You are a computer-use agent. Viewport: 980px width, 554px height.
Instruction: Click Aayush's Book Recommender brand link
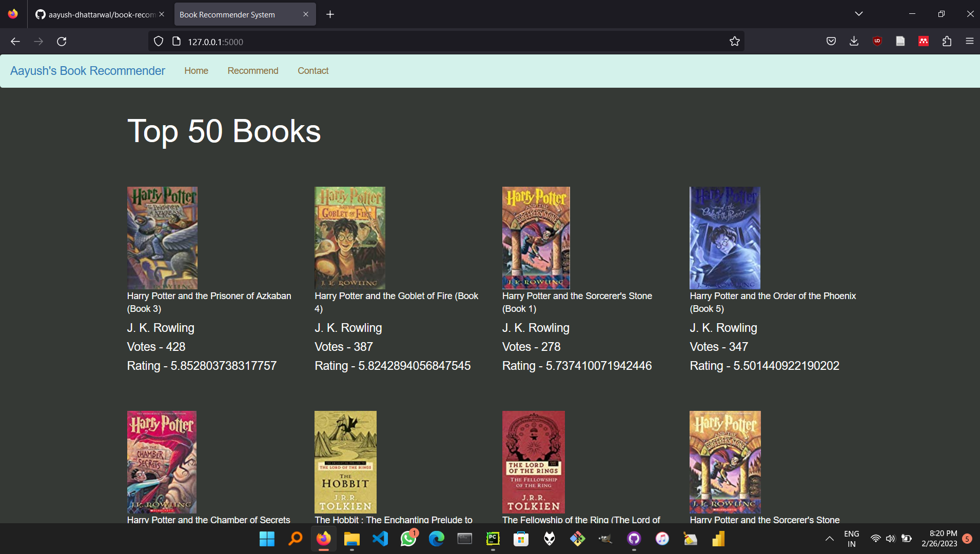click(87, 71)
